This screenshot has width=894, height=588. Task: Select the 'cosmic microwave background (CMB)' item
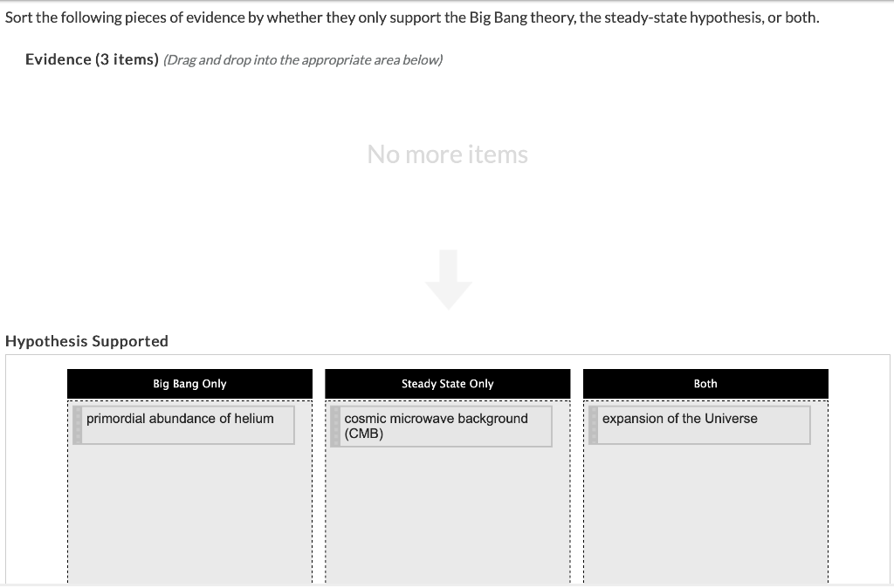coord(441,426)
